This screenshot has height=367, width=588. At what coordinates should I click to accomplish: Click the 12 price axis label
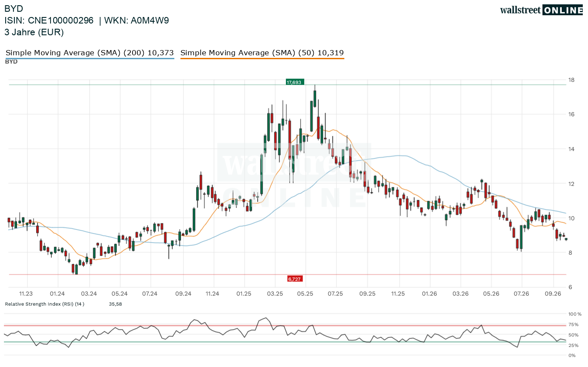(x=571, y=184)
